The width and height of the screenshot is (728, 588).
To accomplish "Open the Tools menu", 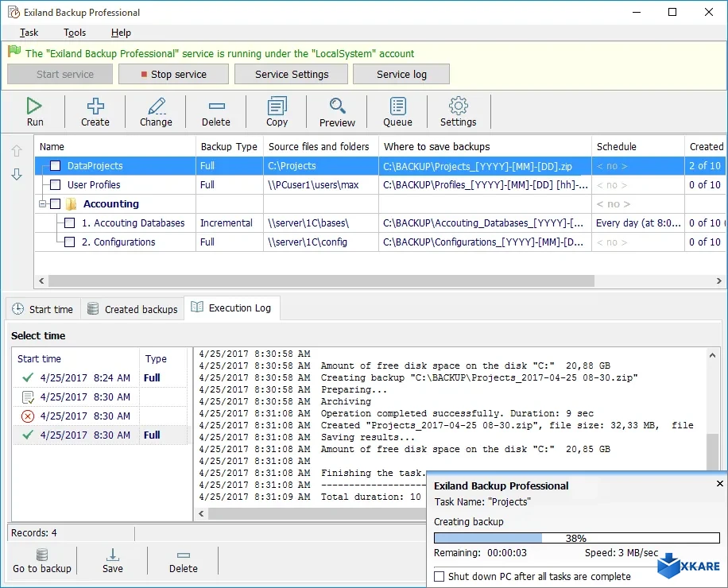I will [75, 33].
